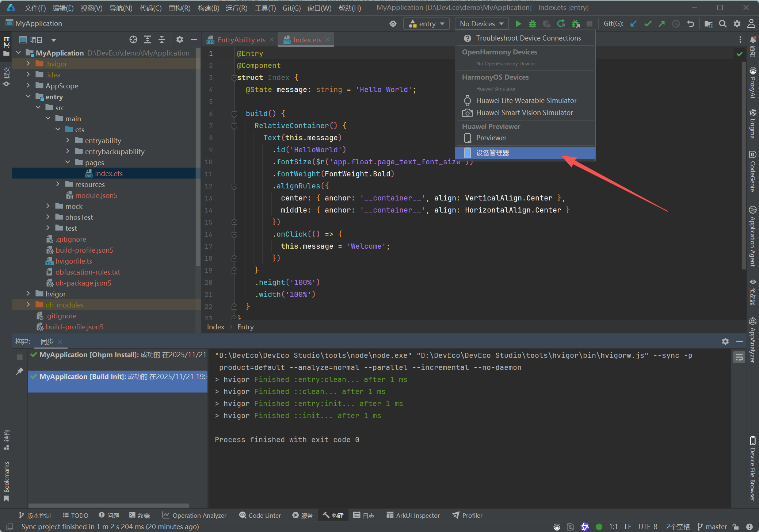Open the Profiler tool window
This screenshot has width=759, height=532.
tap(468, 515)
